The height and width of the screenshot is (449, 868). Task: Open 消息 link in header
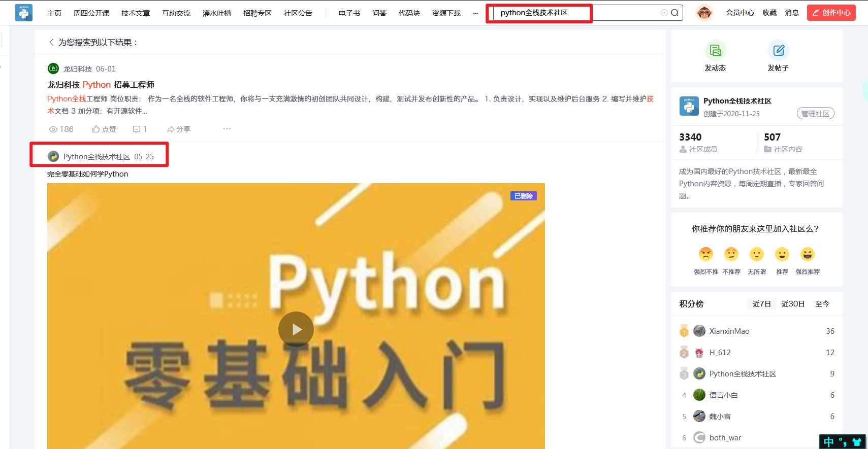pos(792,13)
